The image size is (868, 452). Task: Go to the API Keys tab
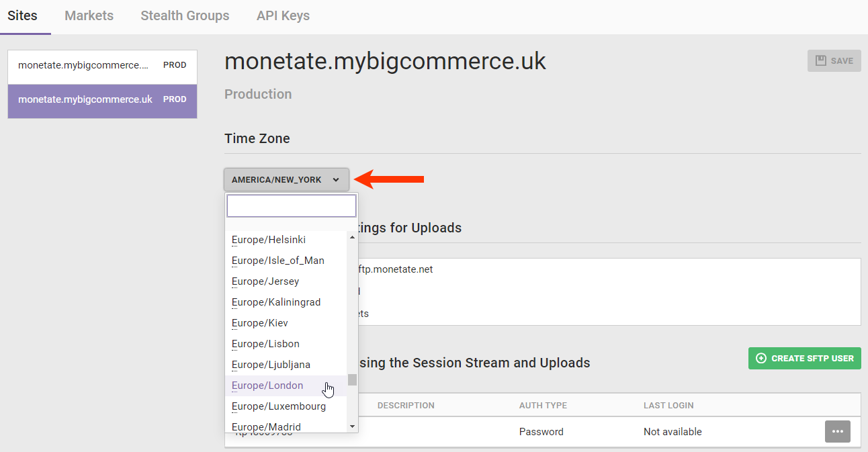tap(283, 15)
